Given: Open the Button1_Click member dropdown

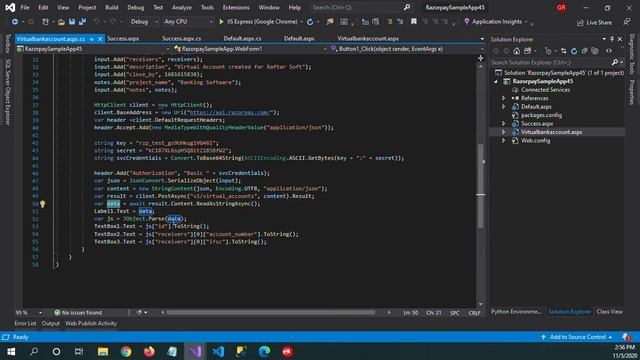Looking at the screenshot, I should 407,49.
